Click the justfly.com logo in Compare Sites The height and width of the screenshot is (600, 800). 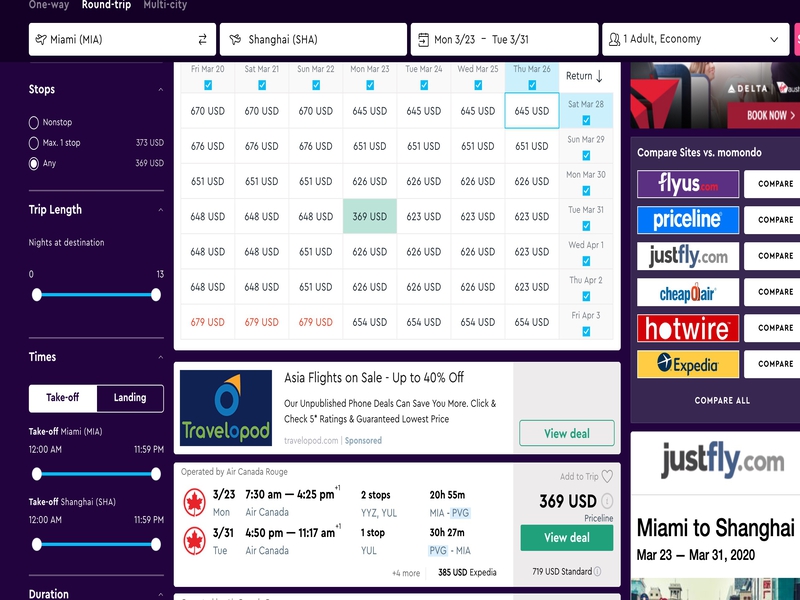tap(688, 256)
